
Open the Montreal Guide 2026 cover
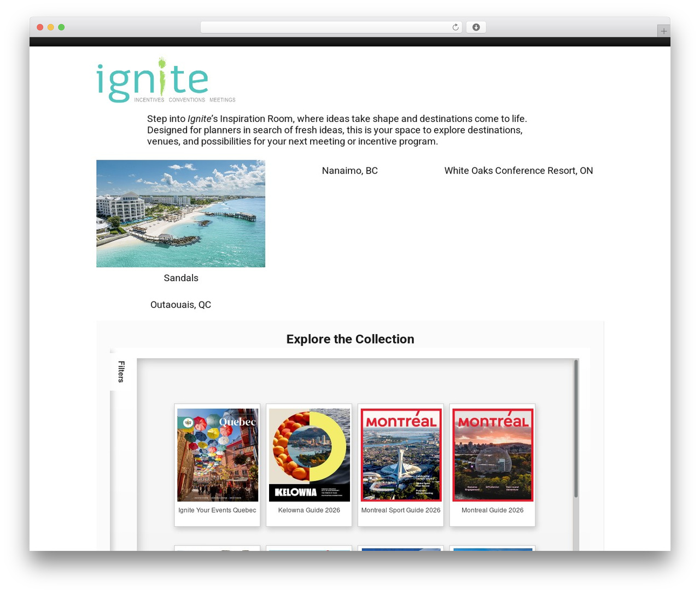493,455
